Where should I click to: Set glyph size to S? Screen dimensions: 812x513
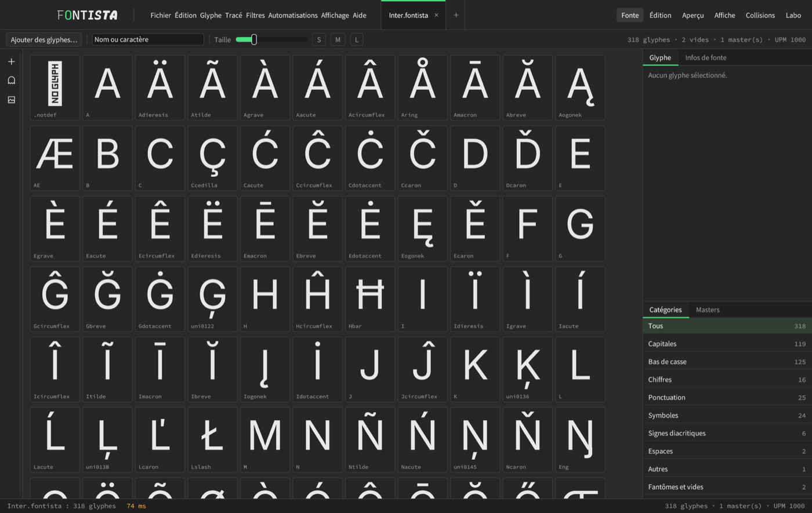(318, 39)
